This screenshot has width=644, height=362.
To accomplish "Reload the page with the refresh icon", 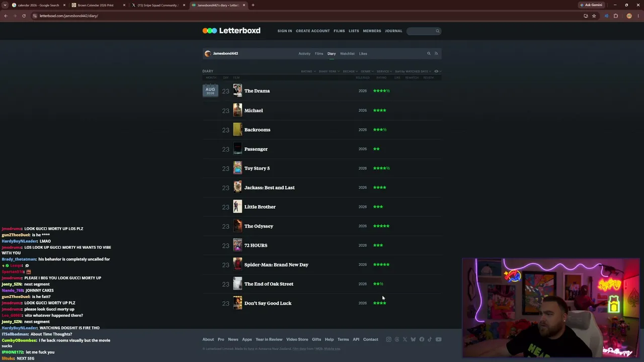I will click(24, 16).
